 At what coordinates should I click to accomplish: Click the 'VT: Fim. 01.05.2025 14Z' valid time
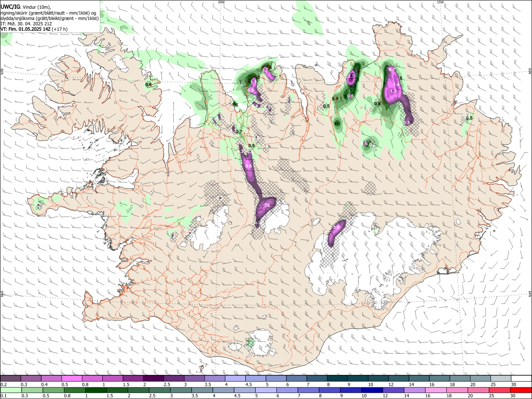click(25, 29)
